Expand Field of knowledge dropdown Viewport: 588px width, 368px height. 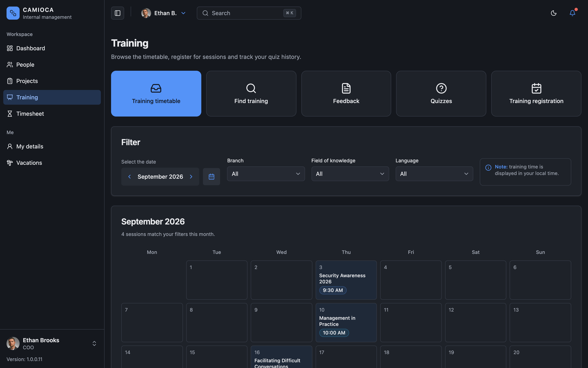coord(350,174)
